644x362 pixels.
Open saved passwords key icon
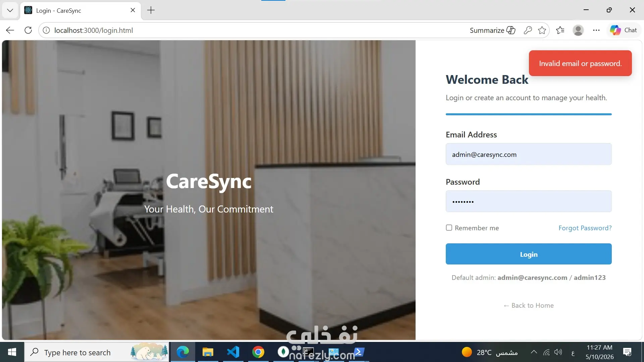[528, 30]
